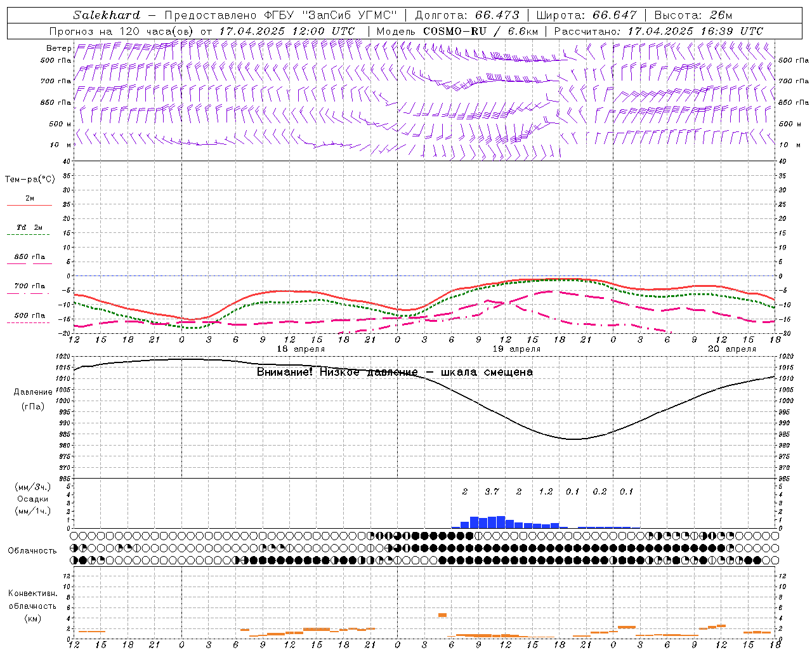Click the "Td 2м" dew point legend entry
812x650 pixels.
click(30, 227)
